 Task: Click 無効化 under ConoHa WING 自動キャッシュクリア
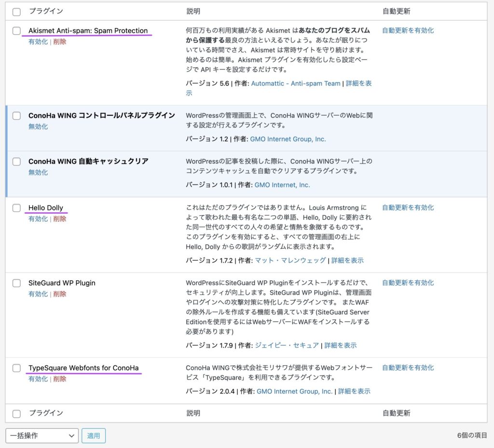tap(38, 173)
